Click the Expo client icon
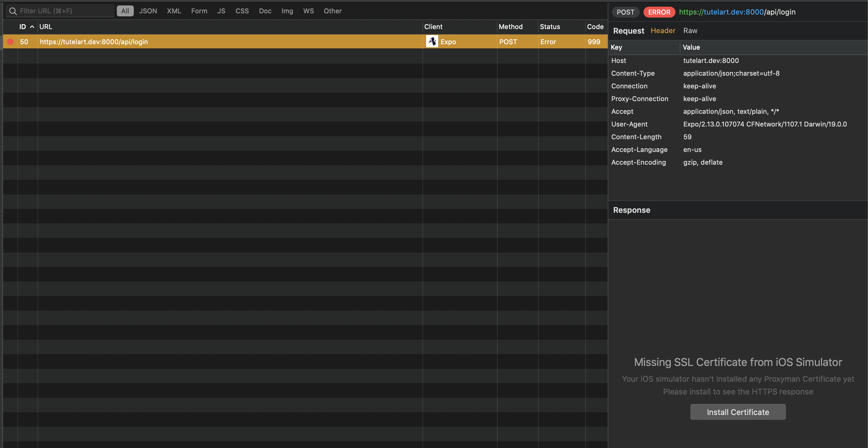Viewport: 868px width, 448px height. click(432, 41)
